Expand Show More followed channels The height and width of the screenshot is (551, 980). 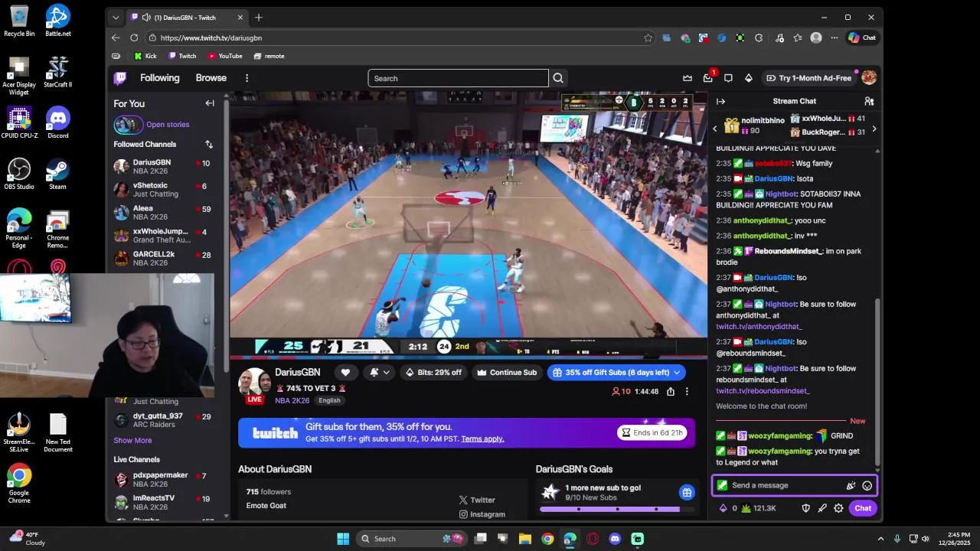132,440
